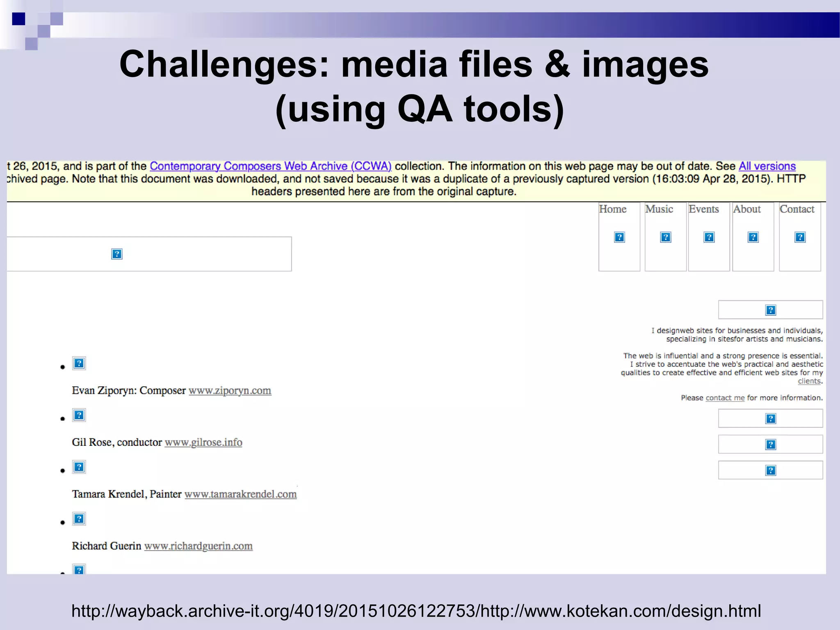Click the broken image icon under Contact
The height and width of the screenshot is (630, 840).
(x=800, y=237)
